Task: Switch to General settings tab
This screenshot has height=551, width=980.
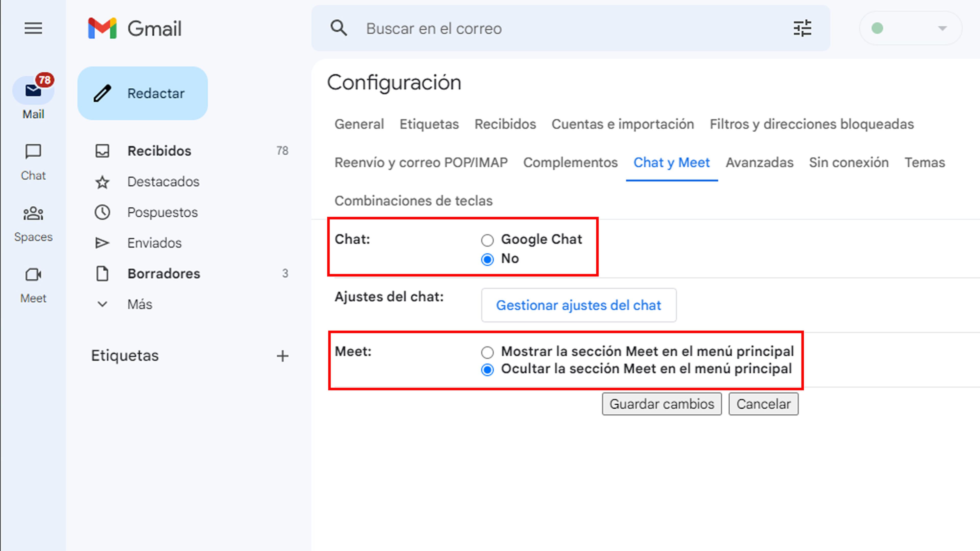Action: (359, 124)
